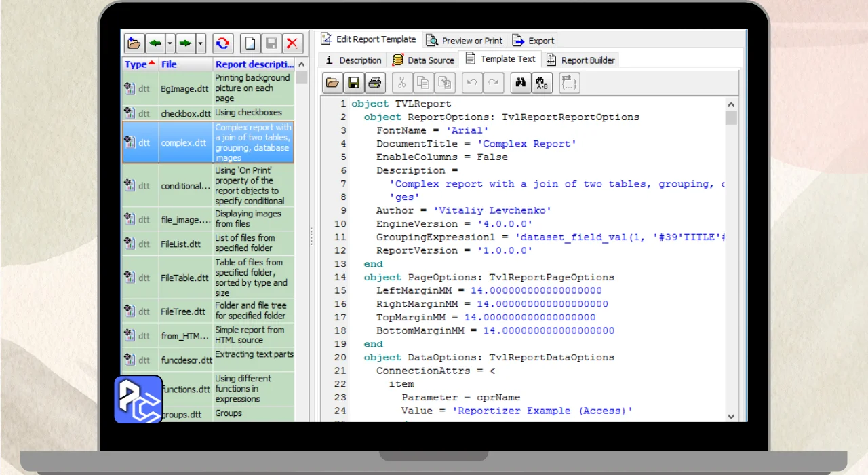Click the green back arrow button
868x475 pixels.
(155, 44)
